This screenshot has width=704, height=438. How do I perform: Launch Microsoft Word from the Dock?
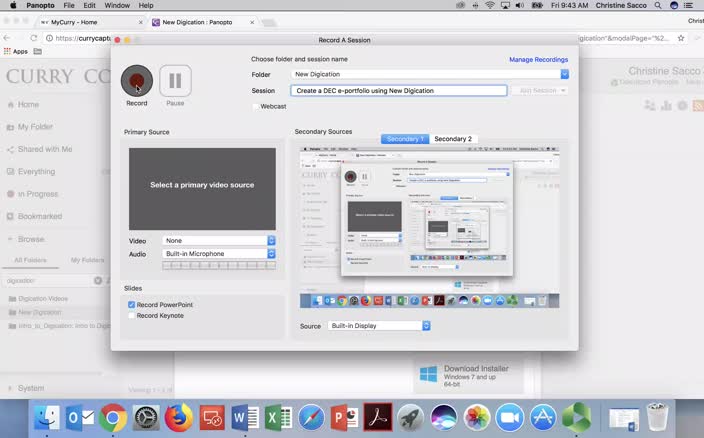[x=245, y=417]
